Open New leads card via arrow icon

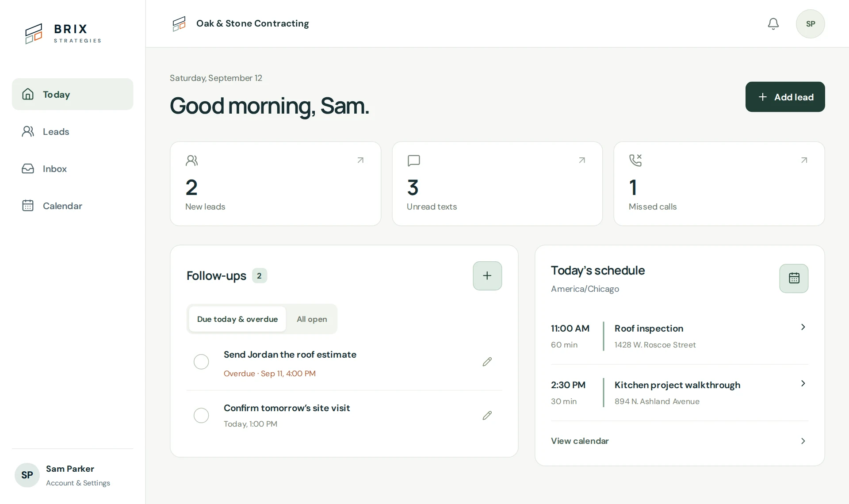(360, 160)
